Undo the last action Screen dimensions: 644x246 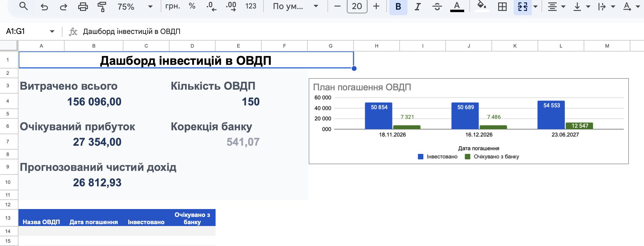tap(44, 7)
